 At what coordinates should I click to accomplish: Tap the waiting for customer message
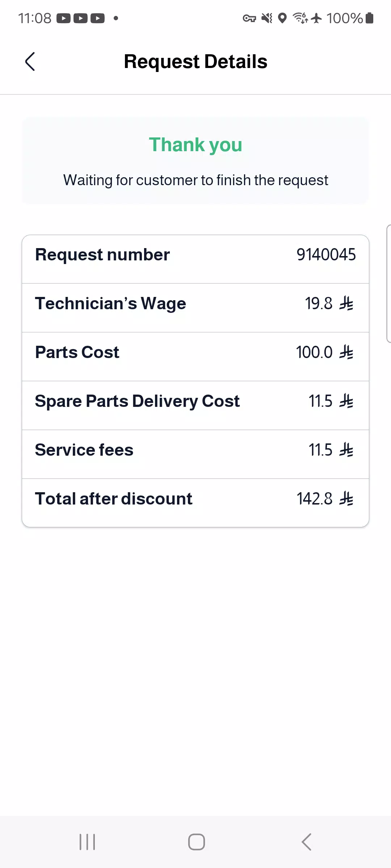[x=195, y=180]
